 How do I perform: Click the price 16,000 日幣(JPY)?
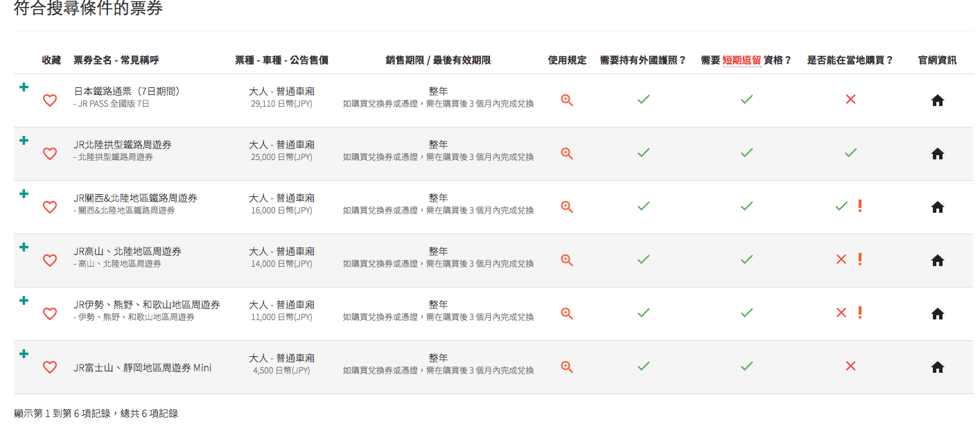tap(281, 211)
